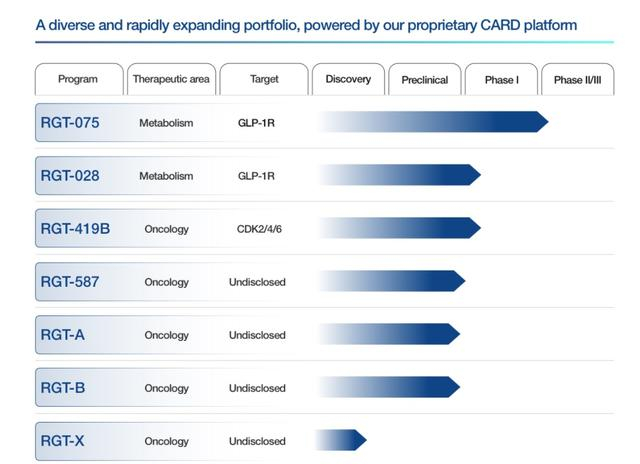Click the slide title about CARD platform
The image size is (640, 464).
[306, 24]
